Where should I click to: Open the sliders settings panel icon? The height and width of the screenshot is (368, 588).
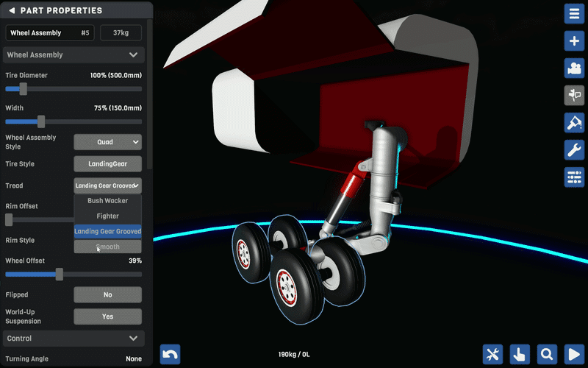point(574,177)
